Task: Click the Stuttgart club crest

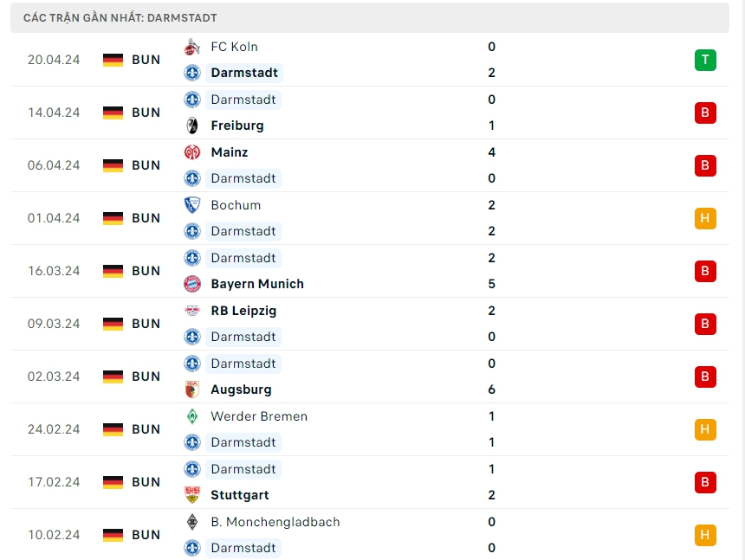Action: tap(192, 495)
